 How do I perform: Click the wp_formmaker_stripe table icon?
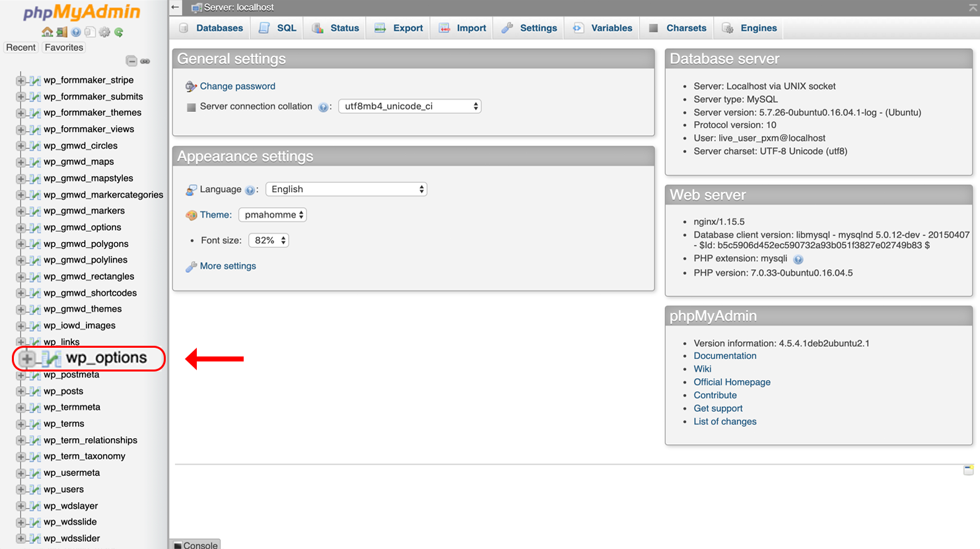(36, 81)
